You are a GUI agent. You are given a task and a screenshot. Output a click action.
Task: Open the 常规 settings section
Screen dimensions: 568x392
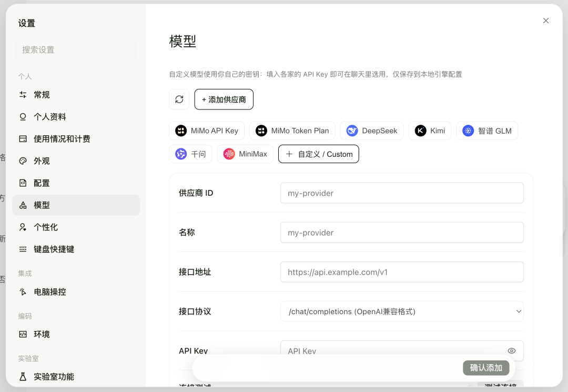pyautogui.click(x=76, y=95)
